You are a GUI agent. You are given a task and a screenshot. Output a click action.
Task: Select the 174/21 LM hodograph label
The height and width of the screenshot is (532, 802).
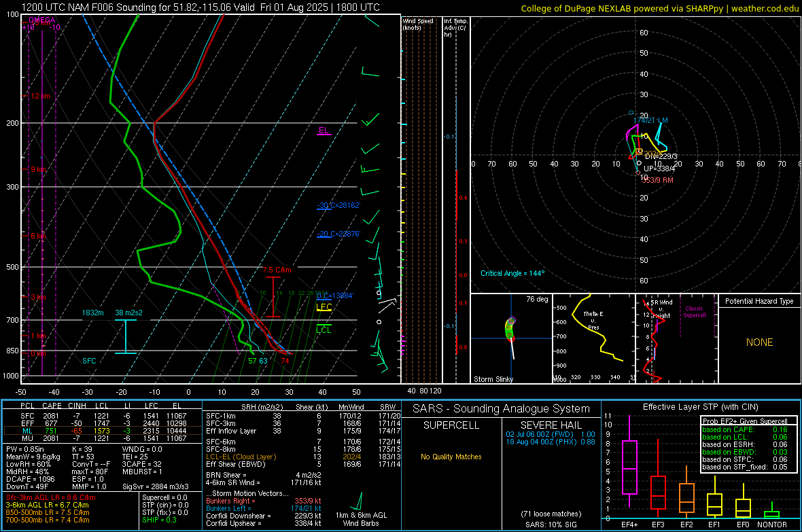point(650,120)
